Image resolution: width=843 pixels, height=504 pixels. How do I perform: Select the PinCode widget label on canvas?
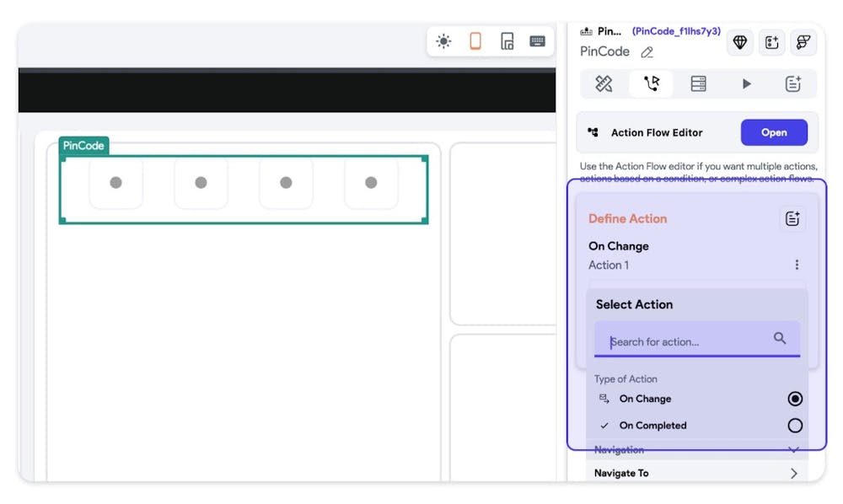tap(83, 146)
